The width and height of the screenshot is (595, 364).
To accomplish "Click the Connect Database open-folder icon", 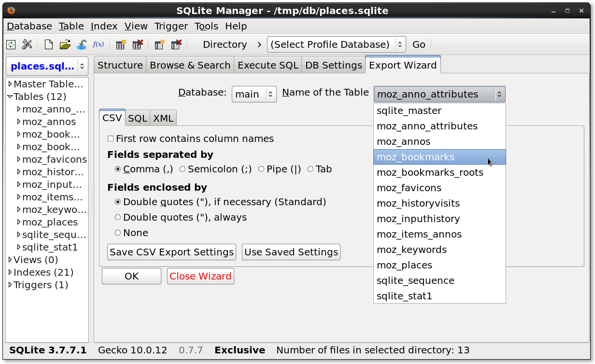I will click(x=65, y=44).
